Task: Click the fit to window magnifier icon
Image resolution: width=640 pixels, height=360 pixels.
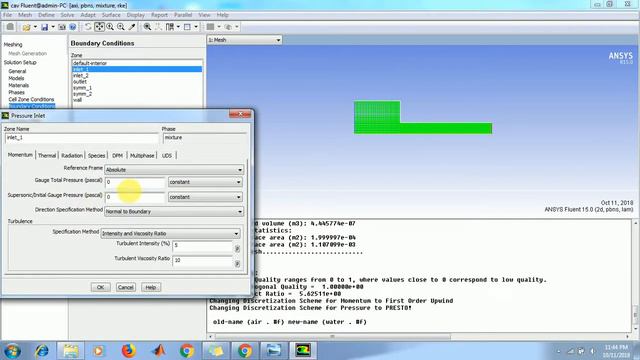Action: point(147,27)
